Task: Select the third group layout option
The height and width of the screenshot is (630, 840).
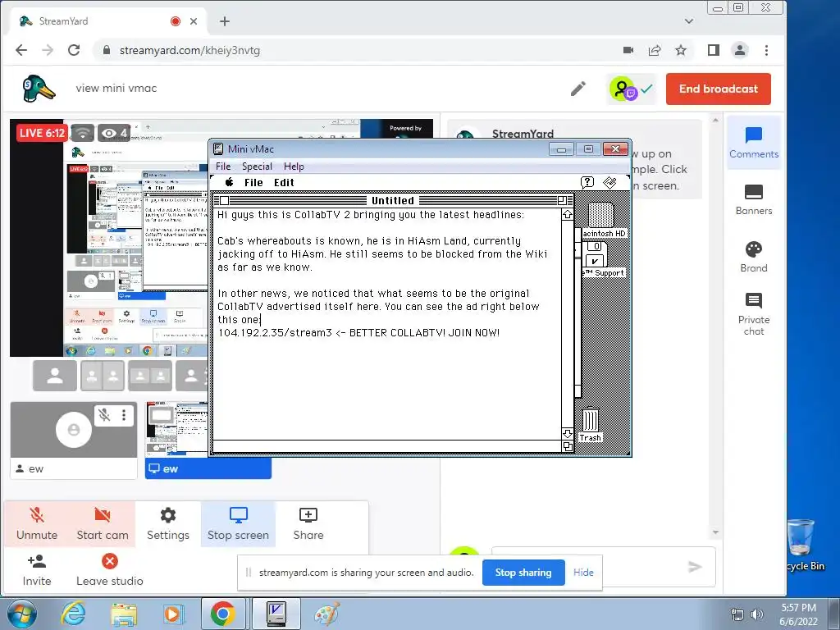Action: (150, 376)
